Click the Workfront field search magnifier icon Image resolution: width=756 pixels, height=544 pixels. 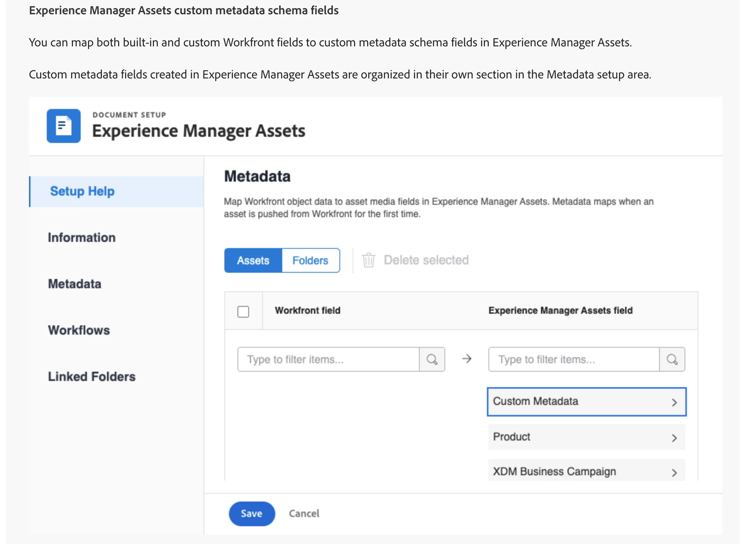click(432, 359)
